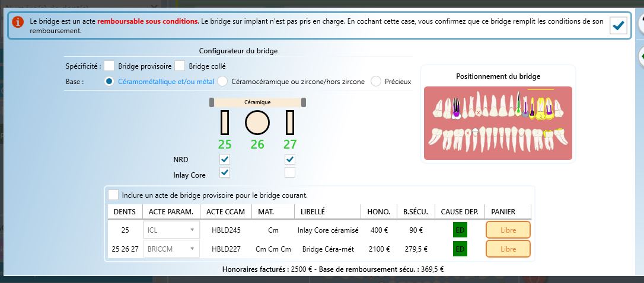644x283 pixels.
Task: Click the abutment pillar above tooth 27
Action: pos(290,122)
